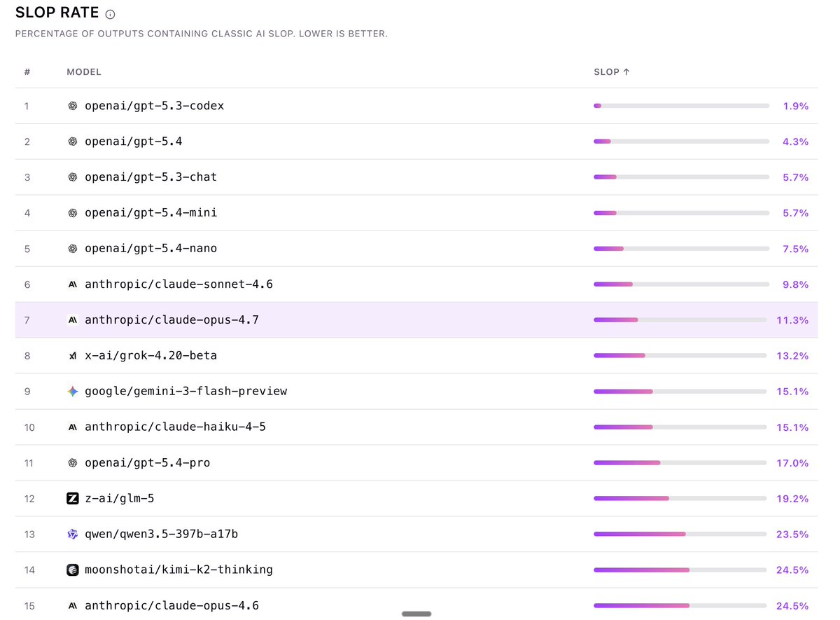
Task: Click the info icon beside SLOP RATE
Action: [110, 15]
